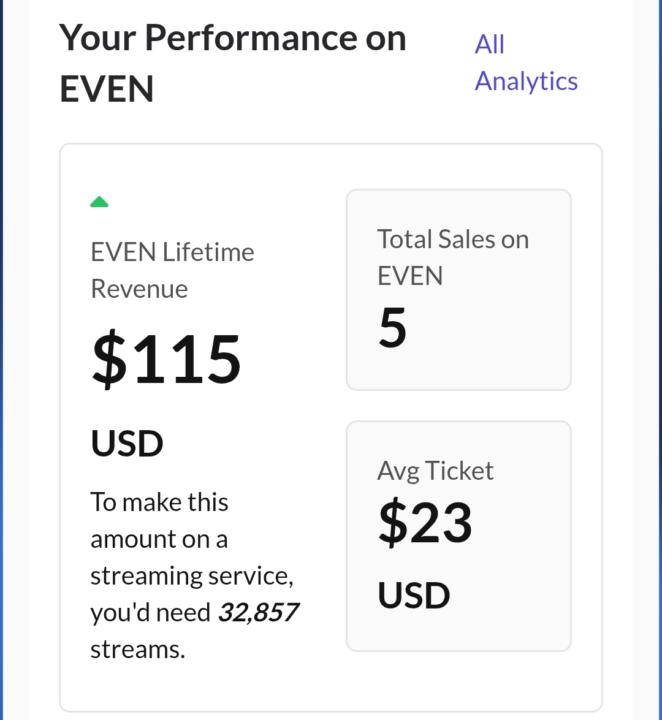Click "To make this amount" streaming text

coord(159,502)
